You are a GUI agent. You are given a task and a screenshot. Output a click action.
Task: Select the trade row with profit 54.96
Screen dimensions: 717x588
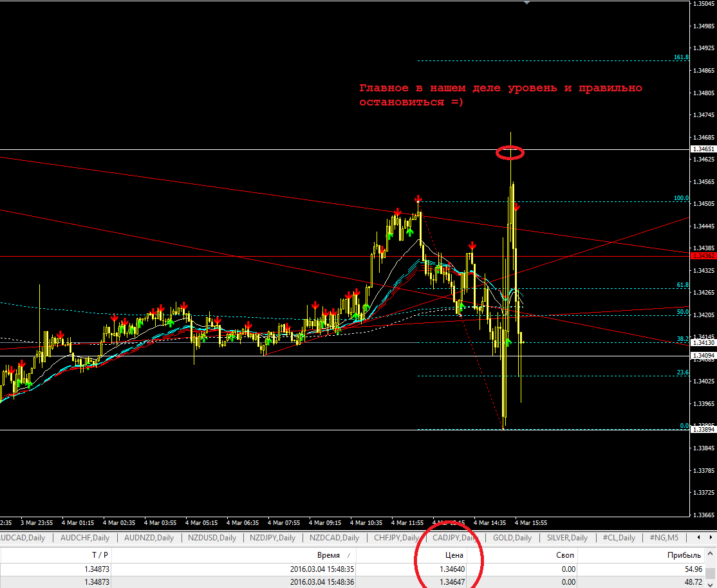coord(353,569)
